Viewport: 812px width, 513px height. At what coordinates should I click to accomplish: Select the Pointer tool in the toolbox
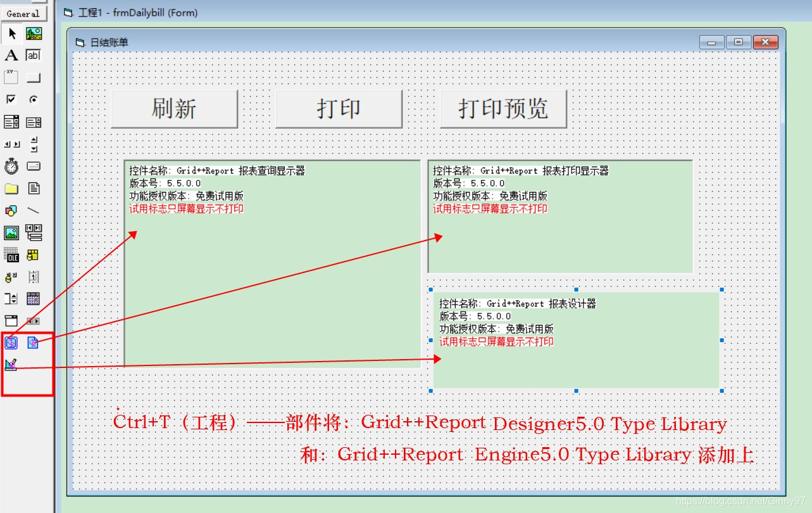11,34
